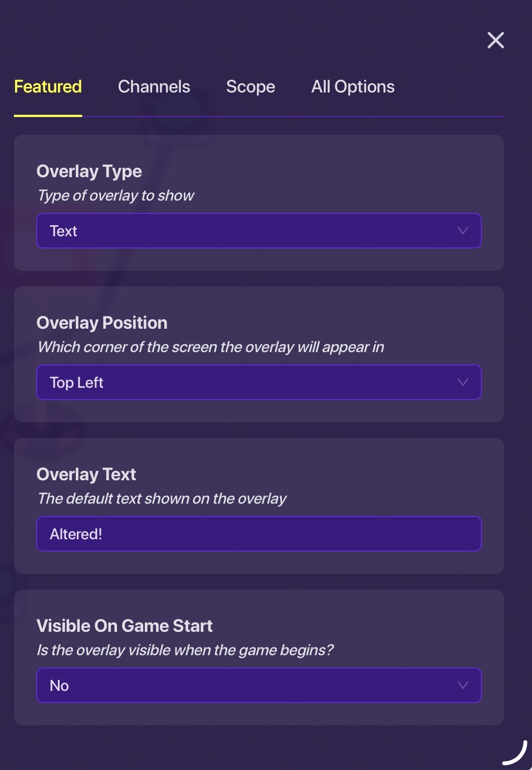The height and width of the screenshot is (770, 532).
Task: Show the All Options tab
Action: [x=353, y=87]
